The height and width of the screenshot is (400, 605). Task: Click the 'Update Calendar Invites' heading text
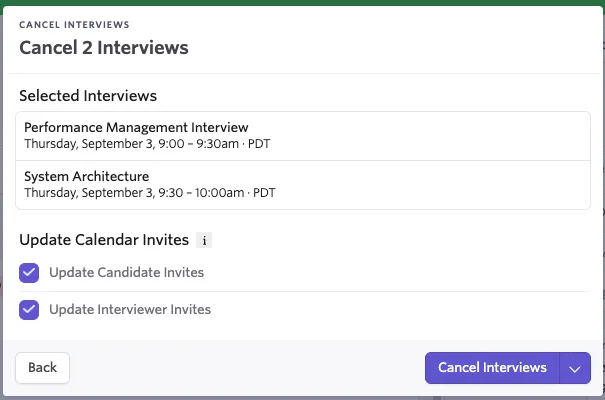click(104, 240)
